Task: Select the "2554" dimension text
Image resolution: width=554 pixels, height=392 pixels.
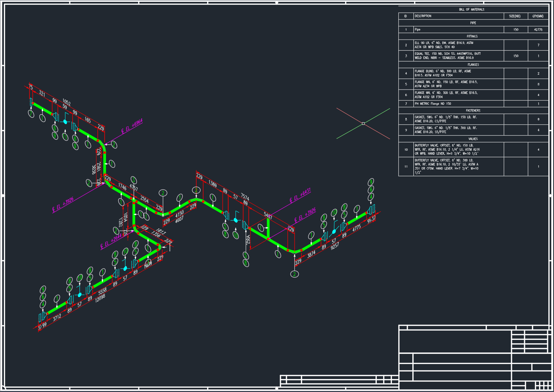Action: (145, 199)
